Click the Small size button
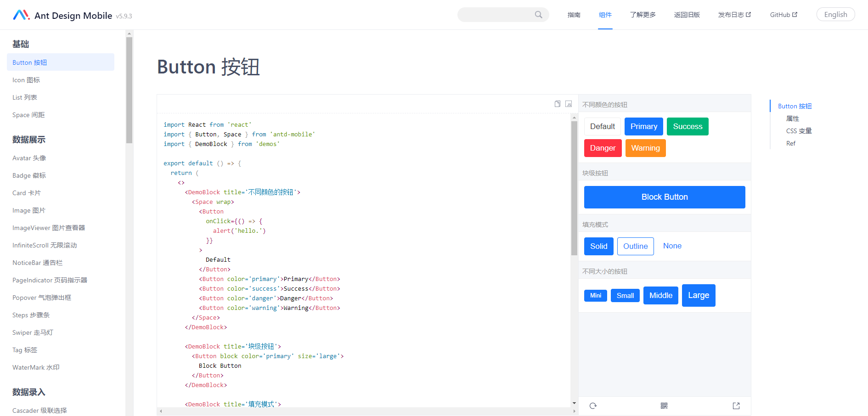Screen dimensions: 868x416 point(626,296)
